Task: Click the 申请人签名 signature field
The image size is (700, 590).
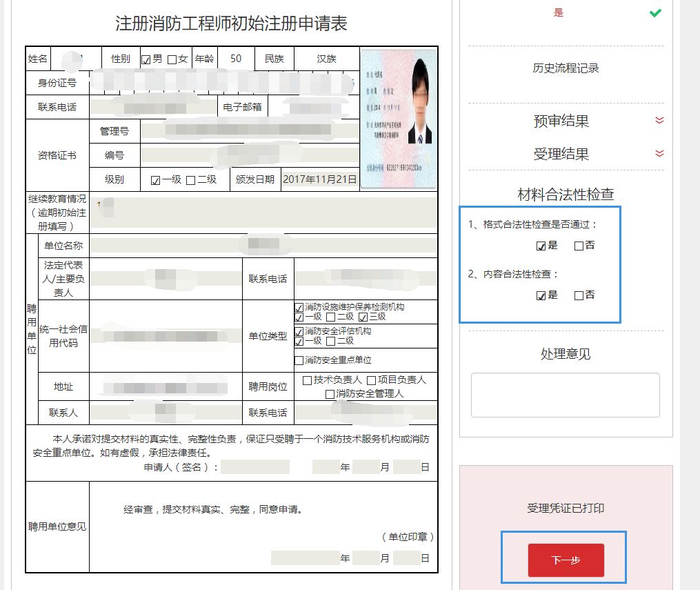Action: pos(254,466)
